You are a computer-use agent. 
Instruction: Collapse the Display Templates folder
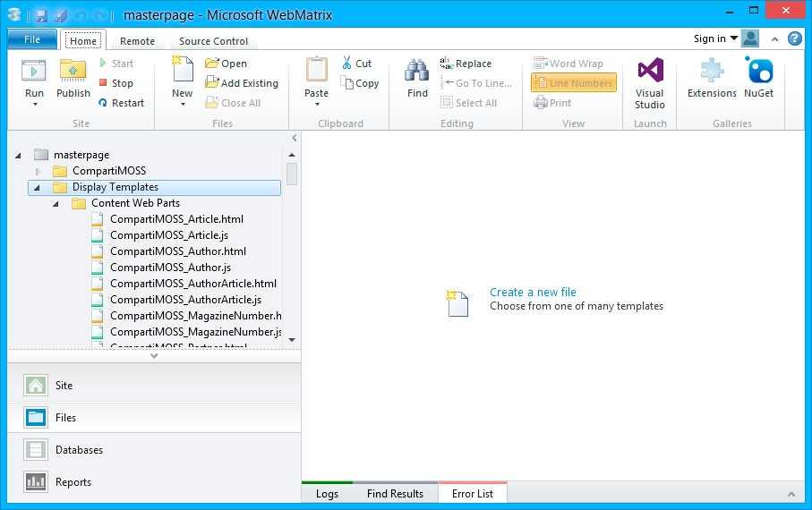pyautogui.click(x=37, y=187)
